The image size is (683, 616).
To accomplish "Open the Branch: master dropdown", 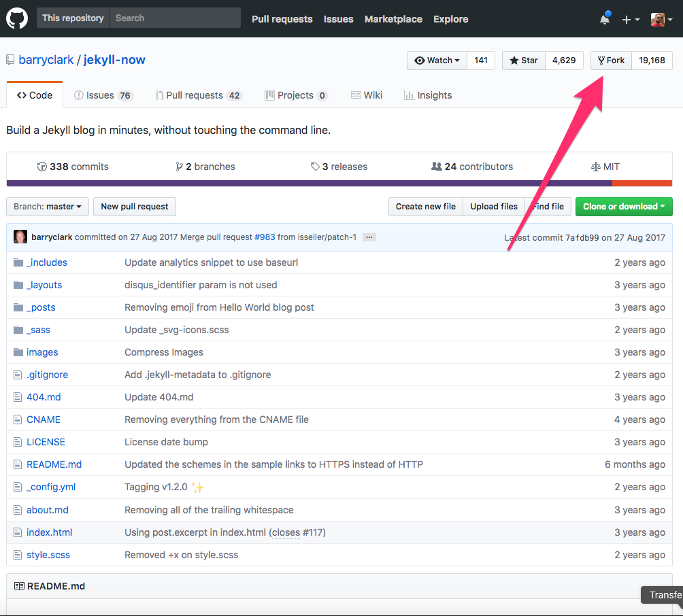I will tap(47, 206).
